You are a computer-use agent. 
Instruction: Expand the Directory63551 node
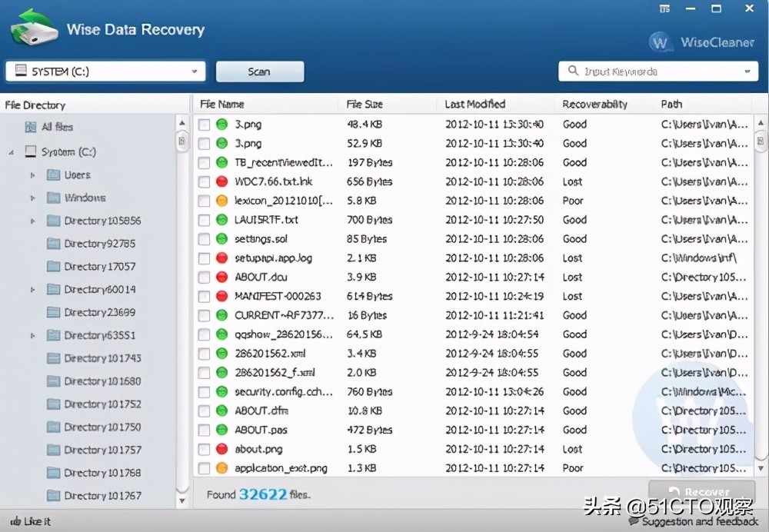(x=32, y=336)
